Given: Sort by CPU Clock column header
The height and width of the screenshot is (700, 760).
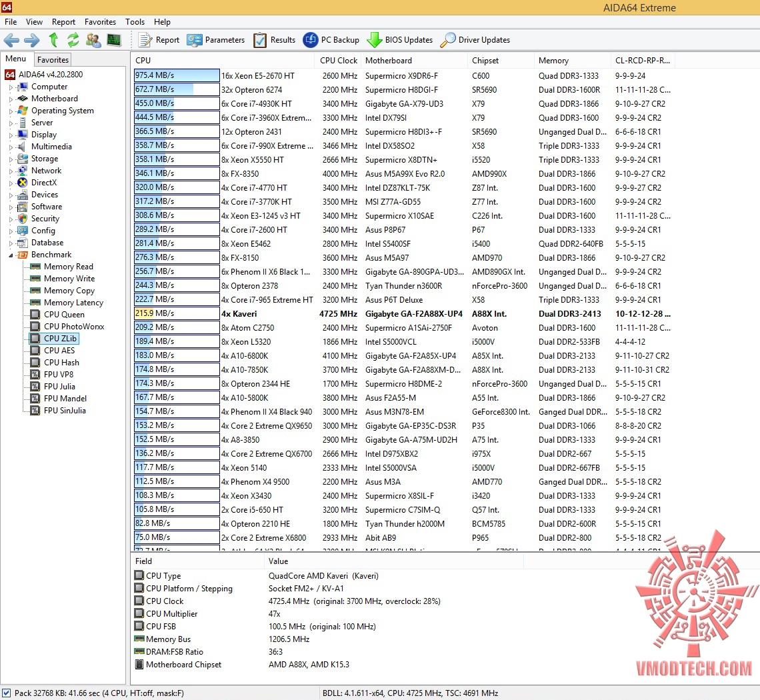Looking at the screenshot, I should click(x=338, y=60).
